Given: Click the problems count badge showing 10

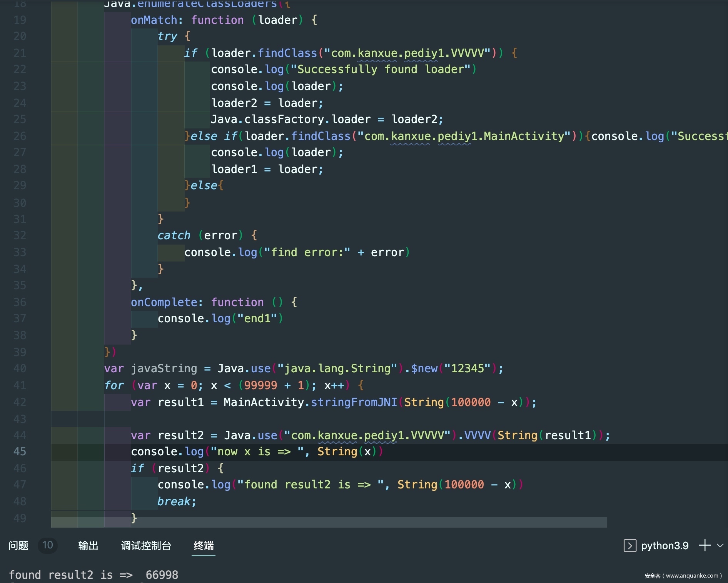Looking at the screenshot, I should 48,545.
